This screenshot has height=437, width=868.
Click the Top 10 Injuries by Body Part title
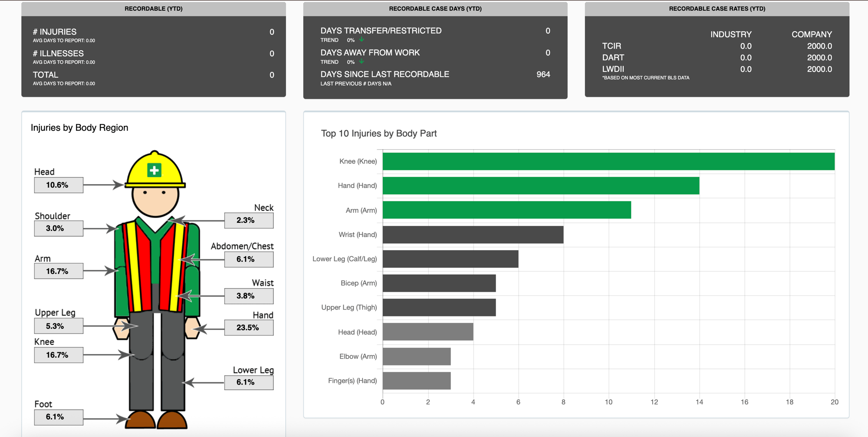pyautogui.click(x=378, y=134)
